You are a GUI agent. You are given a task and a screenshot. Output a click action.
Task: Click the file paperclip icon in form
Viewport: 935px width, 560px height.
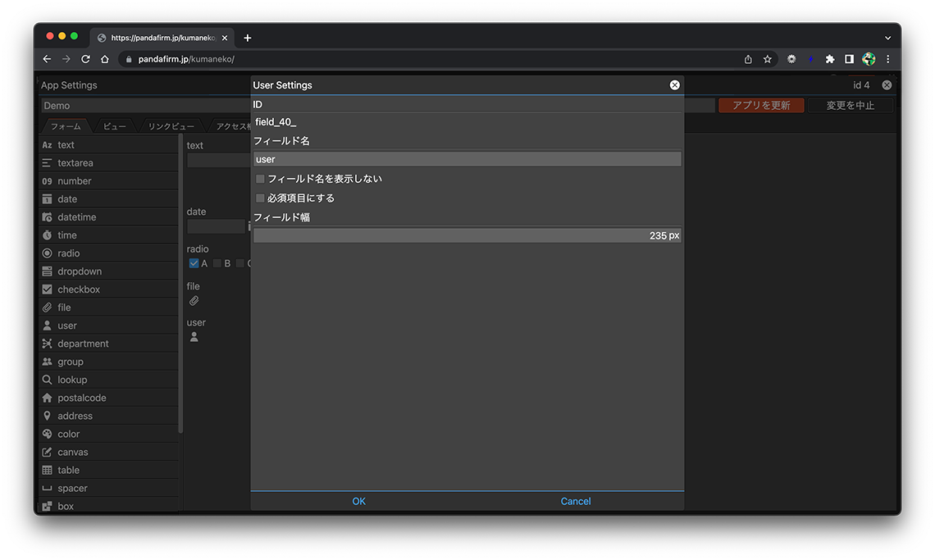pos(194,301)
